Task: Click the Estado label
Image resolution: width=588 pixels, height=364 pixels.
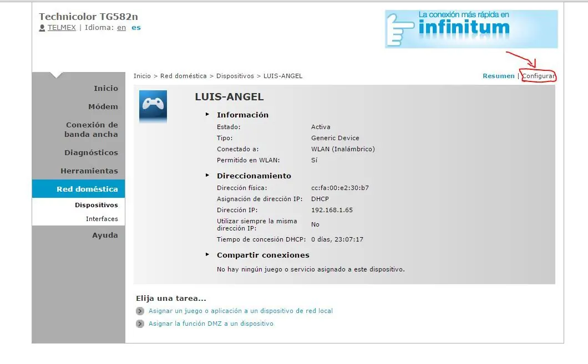Action: (x=229, y=127)
